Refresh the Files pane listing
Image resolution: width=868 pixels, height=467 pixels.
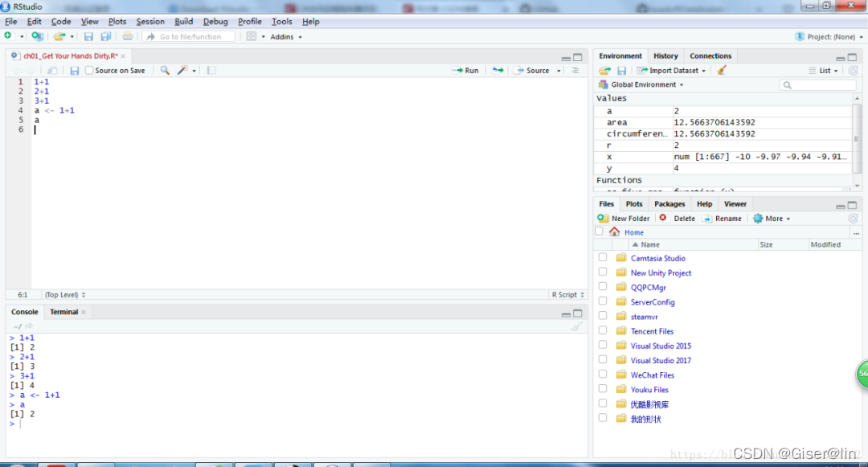(x=853, y=219)
